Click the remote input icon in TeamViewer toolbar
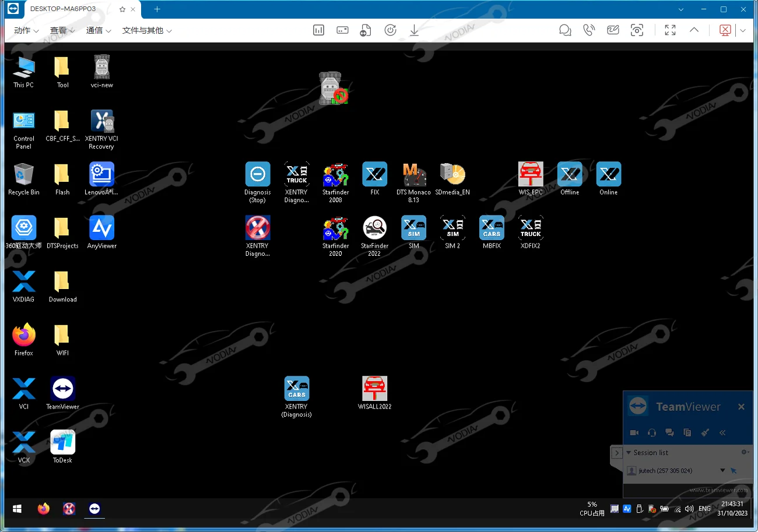The image size is (758, 532). click(342, 30)
